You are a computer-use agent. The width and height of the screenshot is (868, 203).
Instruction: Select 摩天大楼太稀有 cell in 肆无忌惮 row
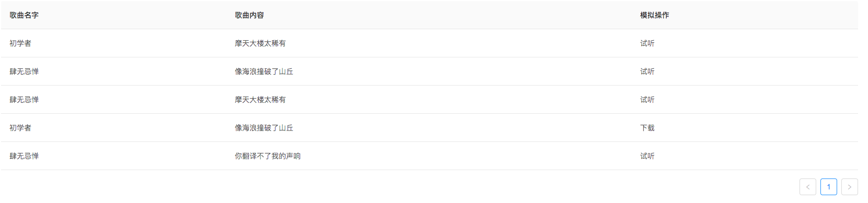tap(260, 100)
